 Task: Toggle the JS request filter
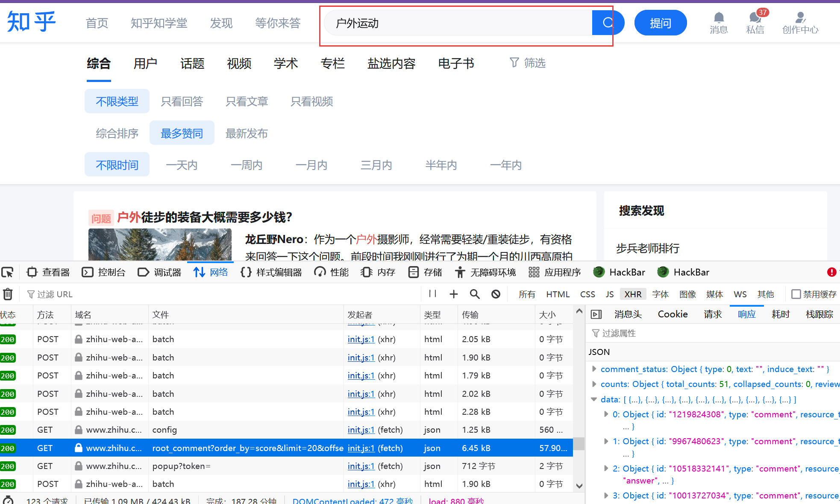click(x=610, y=294)
